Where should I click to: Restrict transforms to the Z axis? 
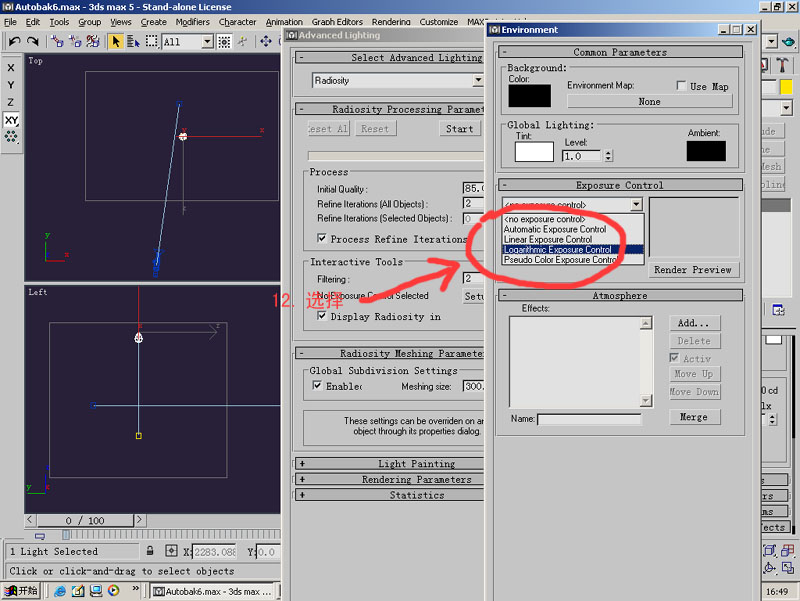[x=11, y=102]
